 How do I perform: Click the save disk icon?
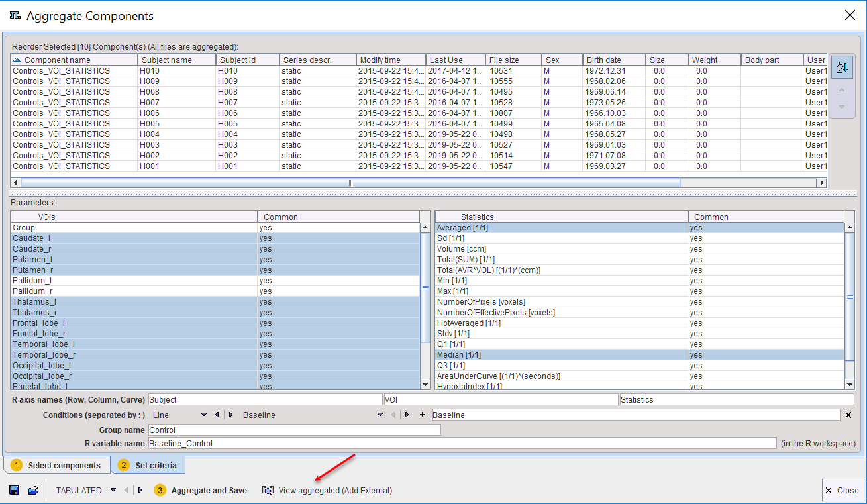click(x=14, y=491)
